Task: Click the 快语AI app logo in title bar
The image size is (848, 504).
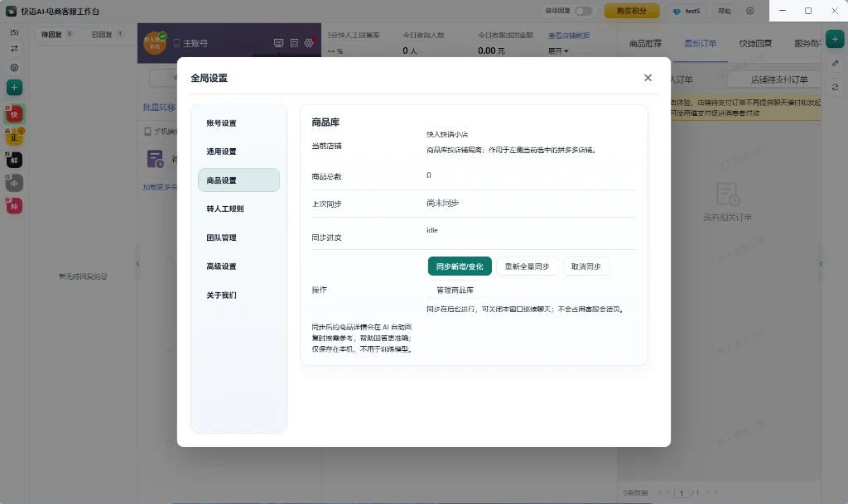Action: coord(11,11)
